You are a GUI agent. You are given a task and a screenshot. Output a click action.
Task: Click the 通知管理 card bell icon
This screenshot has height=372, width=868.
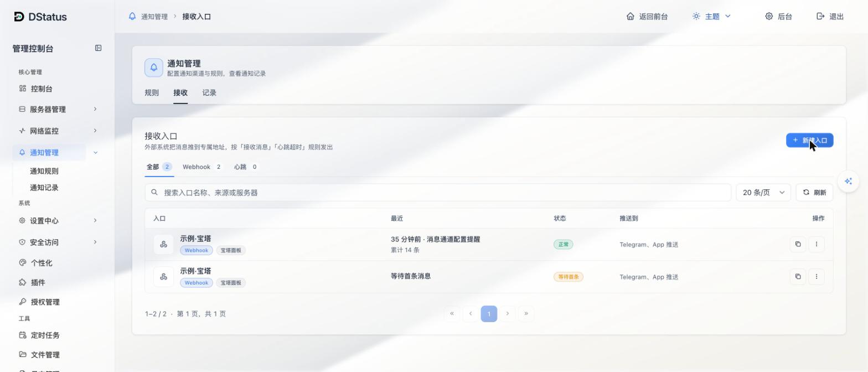(154, 68)
